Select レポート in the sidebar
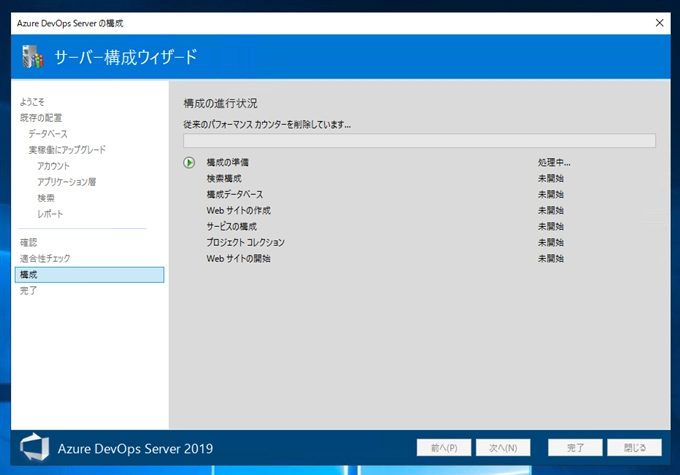 50,214
